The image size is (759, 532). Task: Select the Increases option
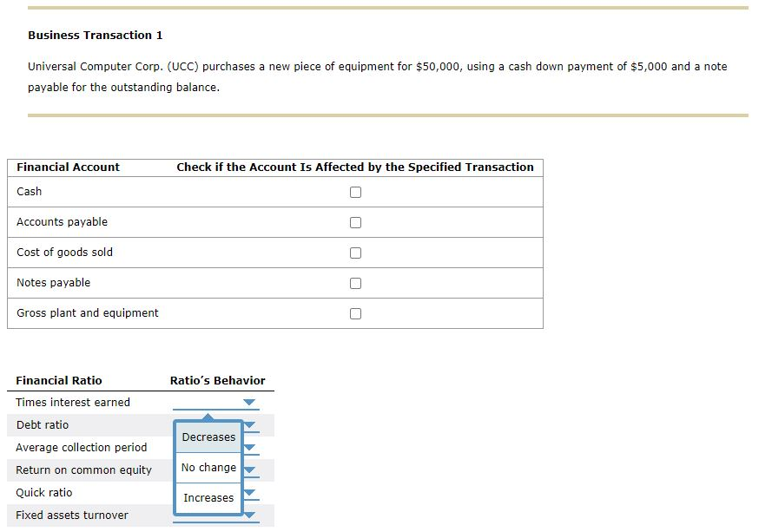click(x=208, y=496)
